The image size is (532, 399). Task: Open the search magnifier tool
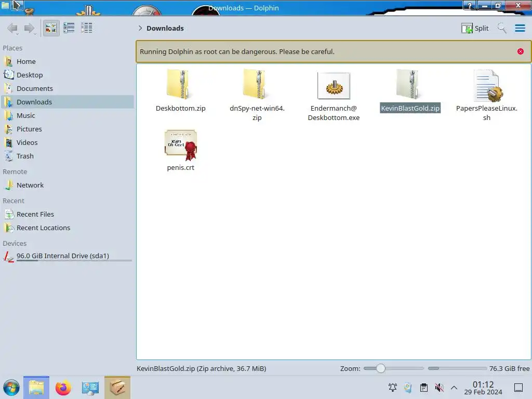point(502,28)
